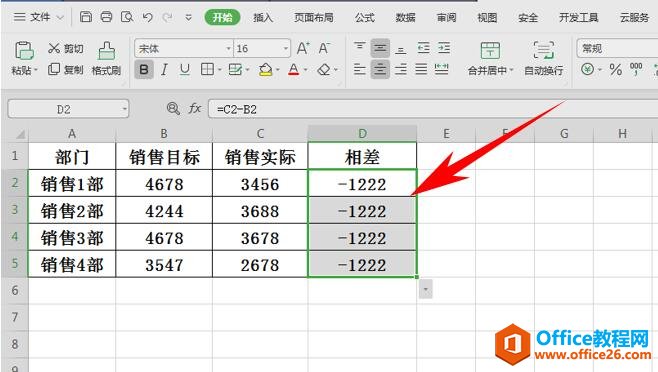This screenshot has height=372, width=658.
Task: Align text left horizontally
Action: (360, 69)
